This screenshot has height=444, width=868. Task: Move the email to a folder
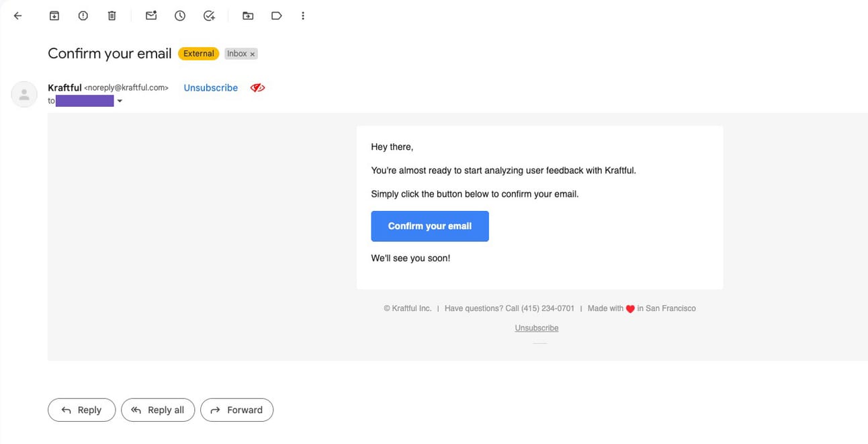tap(248, 15)
